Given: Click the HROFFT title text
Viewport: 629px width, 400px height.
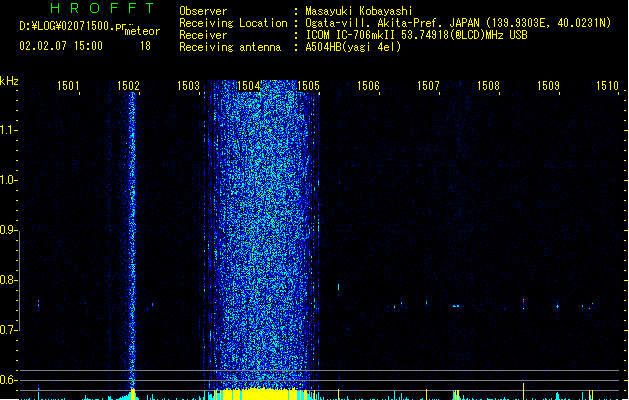Looking at the screenshot, I should [102, 8].
